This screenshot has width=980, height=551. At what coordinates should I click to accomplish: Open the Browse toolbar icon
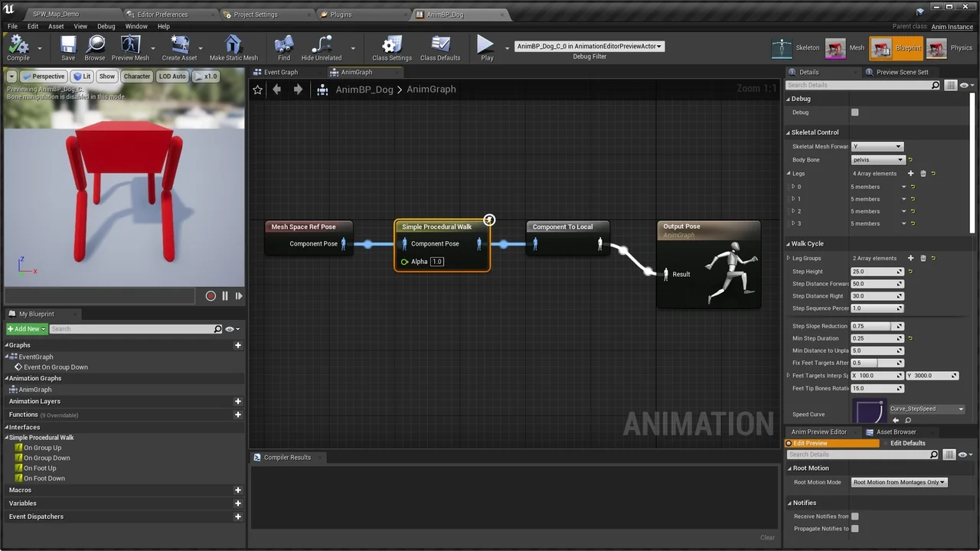coord(95,47)
